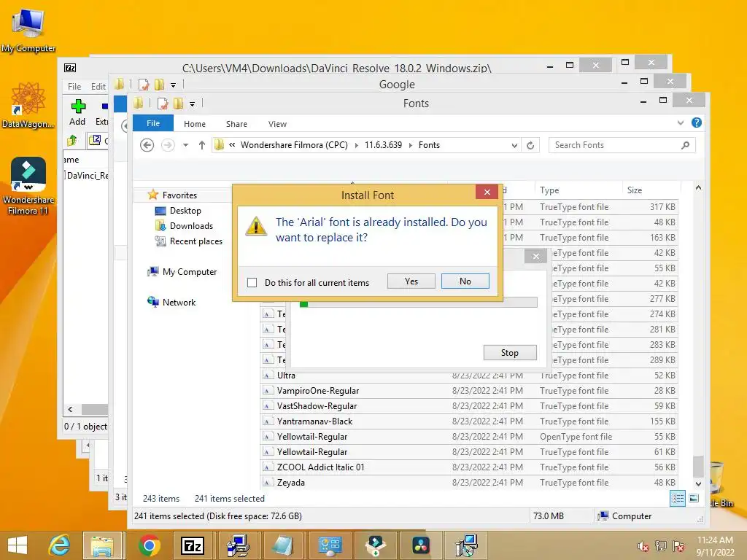Open My Computer desktop icon
The height and width of the screenshot is (560, 747).
pos(28,30)
